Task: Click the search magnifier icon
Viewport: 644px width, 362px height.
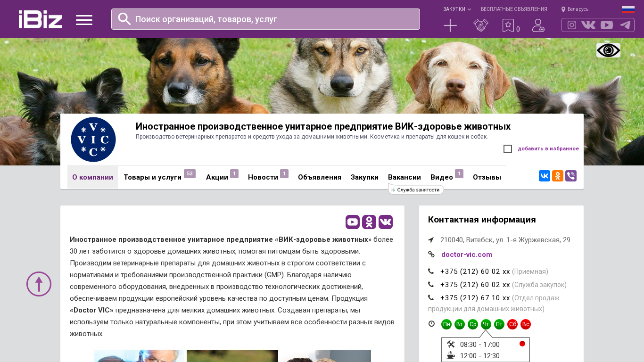Action: pos(124,19)
